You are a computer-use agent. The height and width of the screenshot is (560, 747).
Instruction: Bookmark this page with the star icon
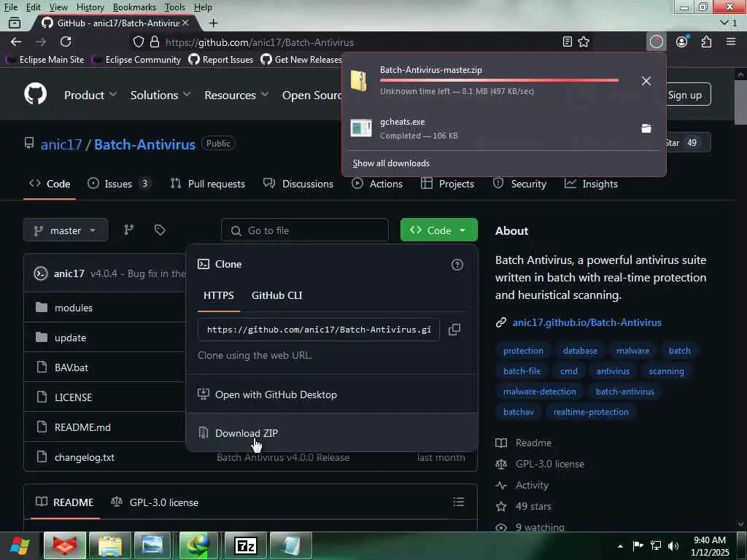584,42
